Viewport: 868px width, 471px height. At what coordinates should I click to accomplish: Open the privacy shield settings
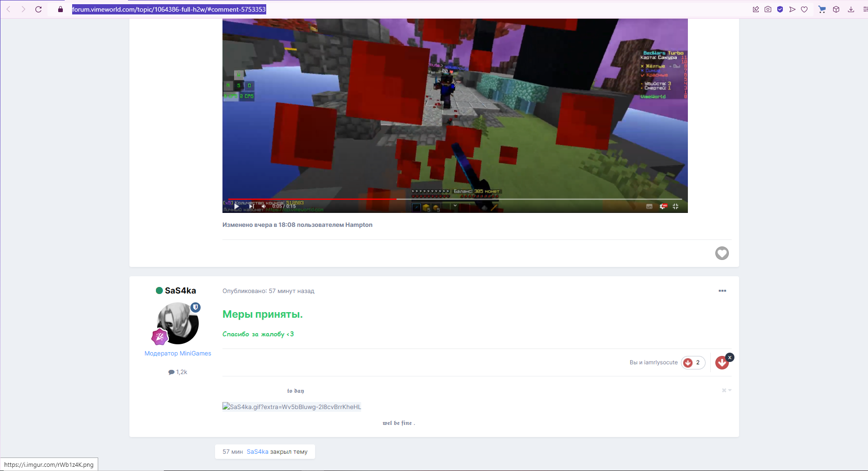(x=780, y=9)
